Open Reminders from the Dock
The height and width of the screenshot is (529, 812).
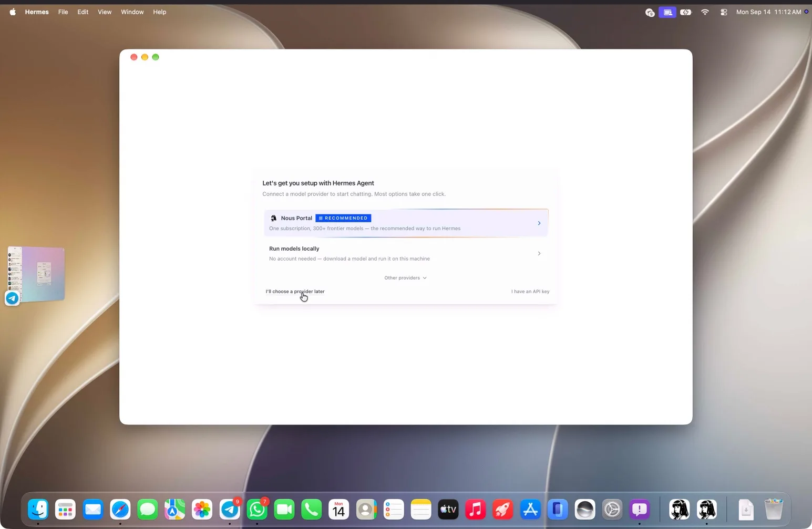pyautogui.click(x=394, y=509)
